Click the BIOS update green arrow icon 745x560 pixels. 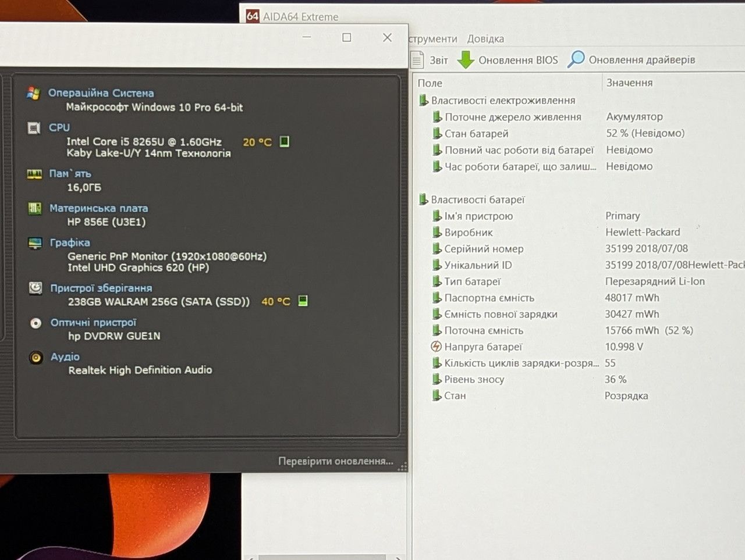pyautogui.click(x=466, y=59)
